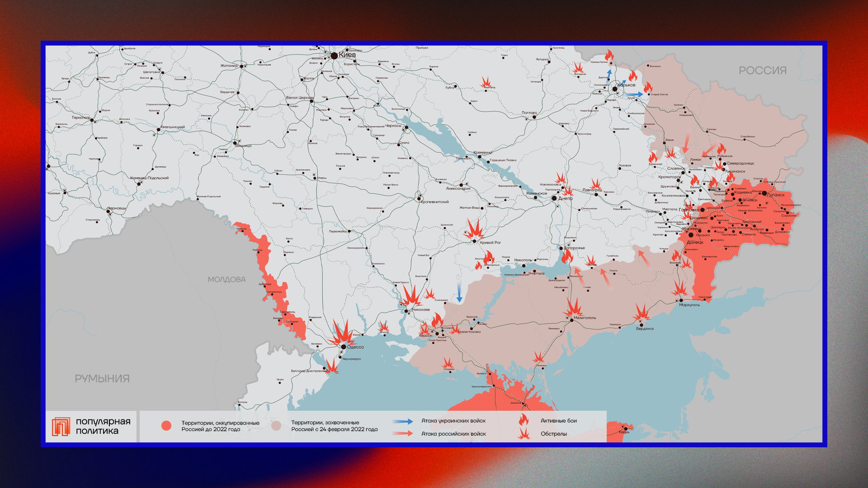Click the Бердянск city label

(645, 329)
